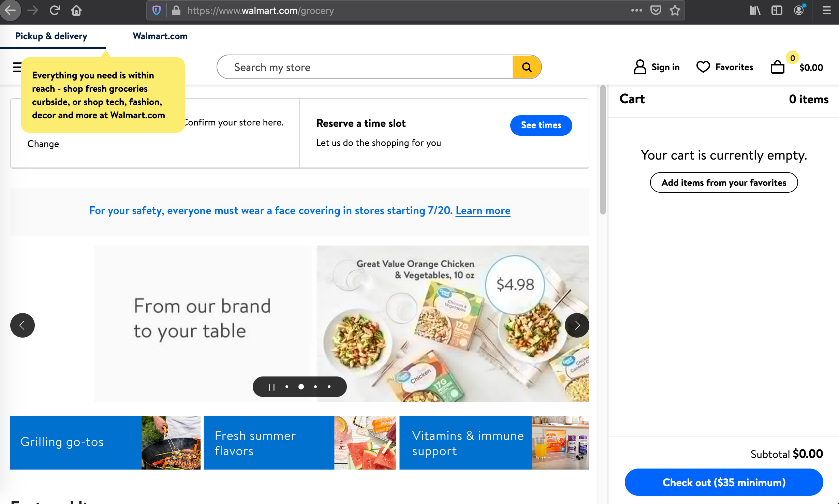Open the Sign in account icon

(x=640, y=67)
